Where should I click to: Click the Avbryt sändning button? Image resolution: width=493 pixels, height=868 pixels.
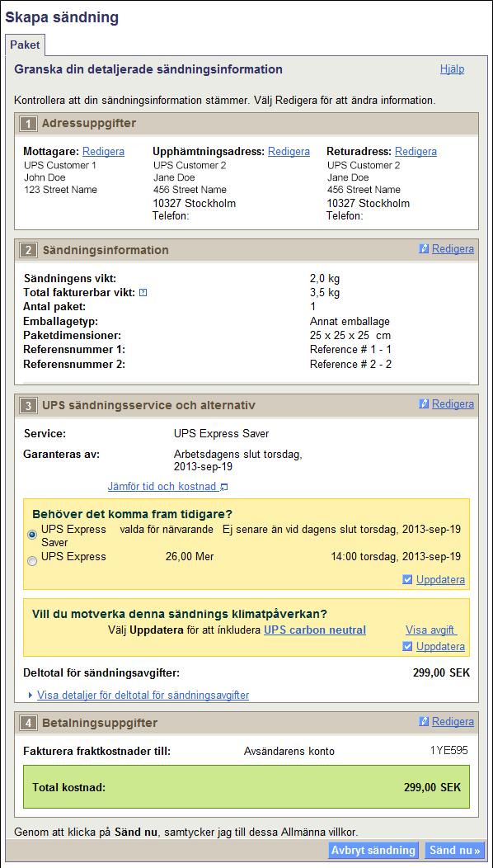373,851
